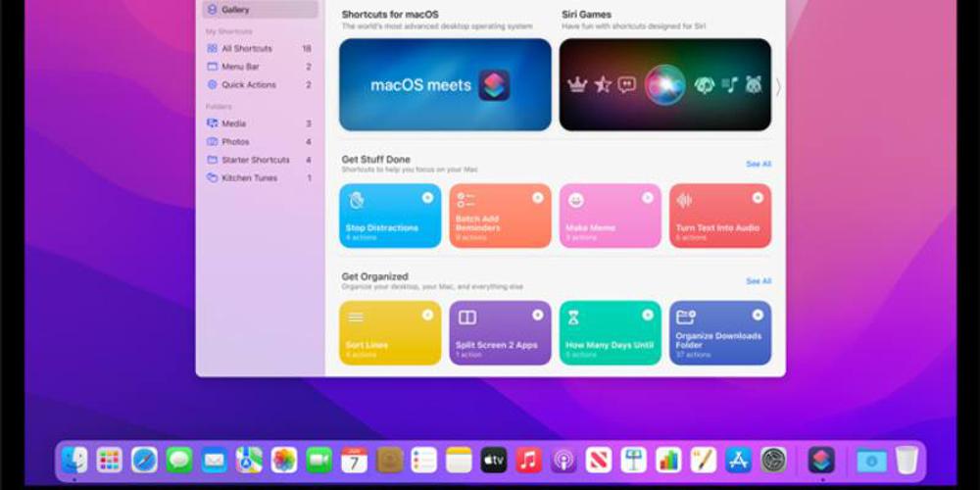
Task: Open Podcasts from the Dock
Action: click(x=563, y=460)
